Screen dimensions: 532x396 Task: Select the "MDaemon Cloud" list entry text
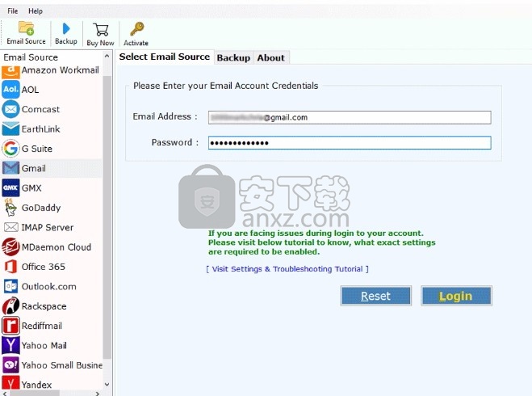point(57,247)
